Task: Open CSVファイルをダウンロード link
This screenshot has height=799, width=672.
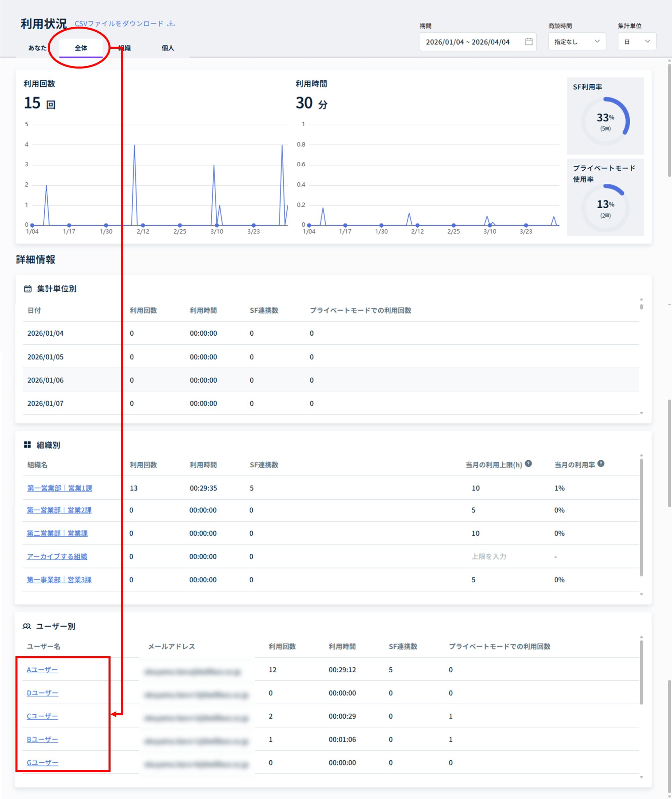Action: pos(119,23)
